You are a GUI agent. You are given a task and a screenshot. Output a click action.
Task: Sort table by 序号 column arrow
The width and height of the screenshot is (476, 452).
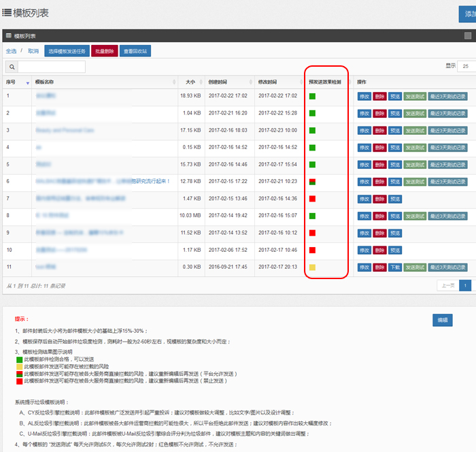point(27,82)
